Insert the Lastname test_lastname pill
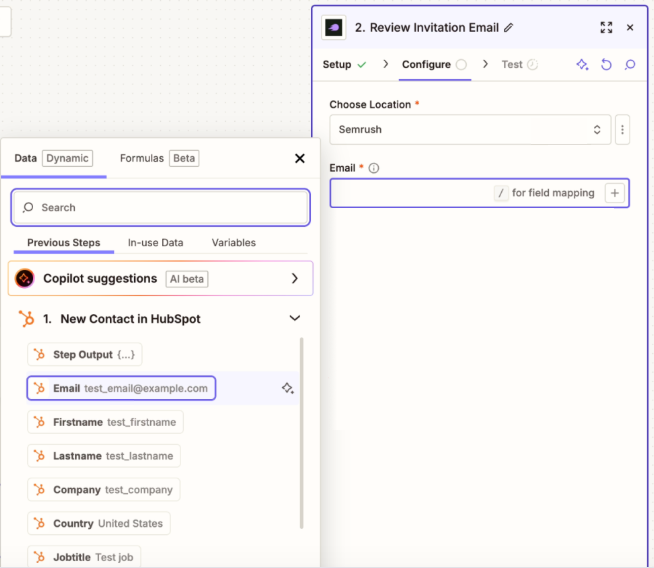This screenshot has width=654, height=568. [104, 456]
